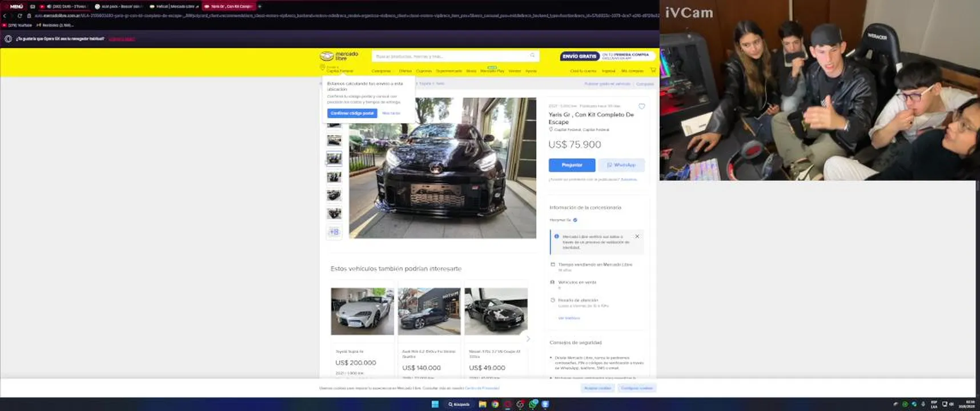Open the Centro de Privacidad link
The width and height of the screenshot is (980, 411).
[x=482, y=388]
